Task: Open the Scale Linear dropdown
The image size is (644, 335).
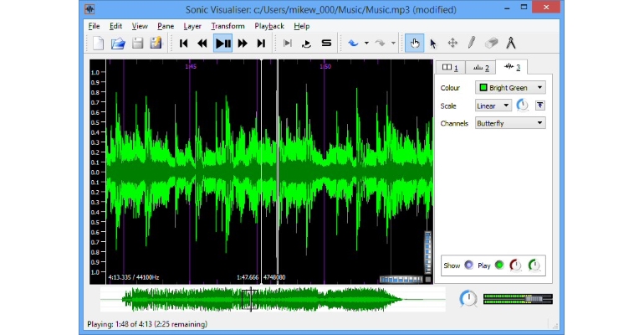Action: point(493,106)
